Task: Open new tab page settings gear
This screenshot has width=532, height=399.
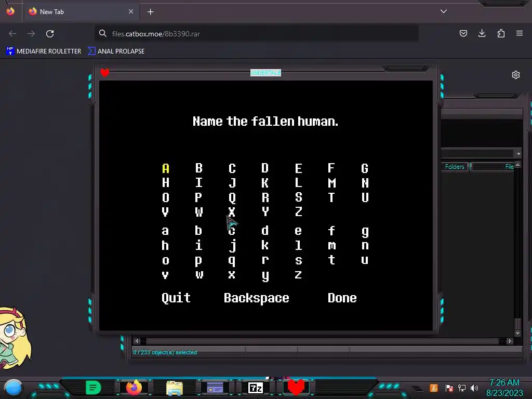Action: click(516, 75)
